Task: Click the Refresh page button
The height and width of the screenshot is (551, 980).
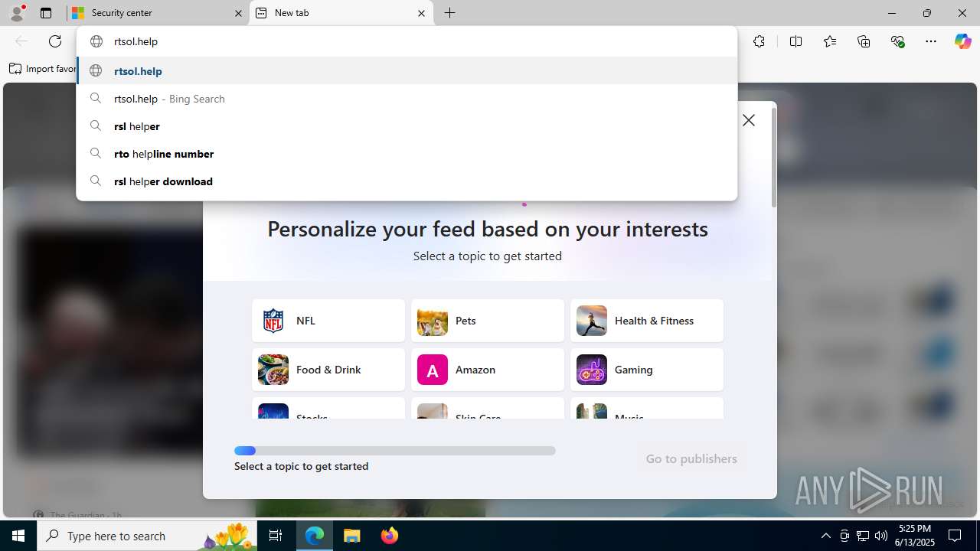Action: coord(55,41)
